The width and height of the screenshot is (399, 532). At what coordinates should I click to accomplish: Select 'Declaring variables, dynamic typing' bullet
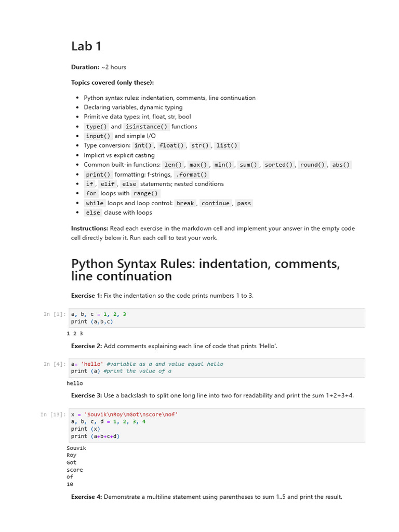pos(133,107)
